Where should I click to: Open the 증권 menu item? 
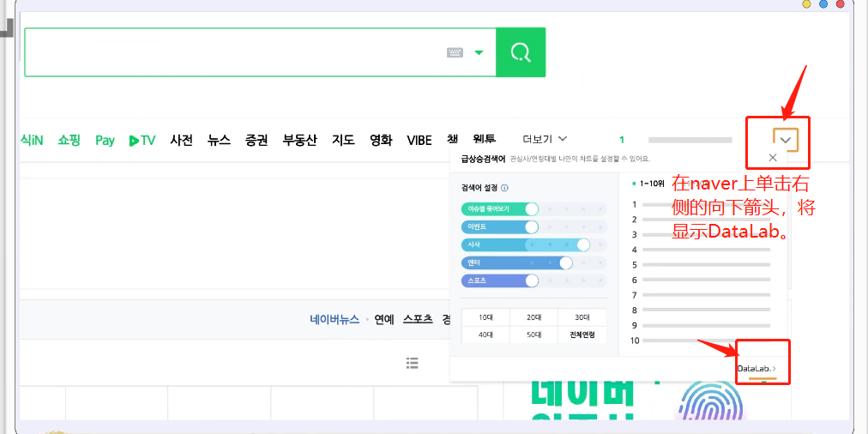click(256, 140)
